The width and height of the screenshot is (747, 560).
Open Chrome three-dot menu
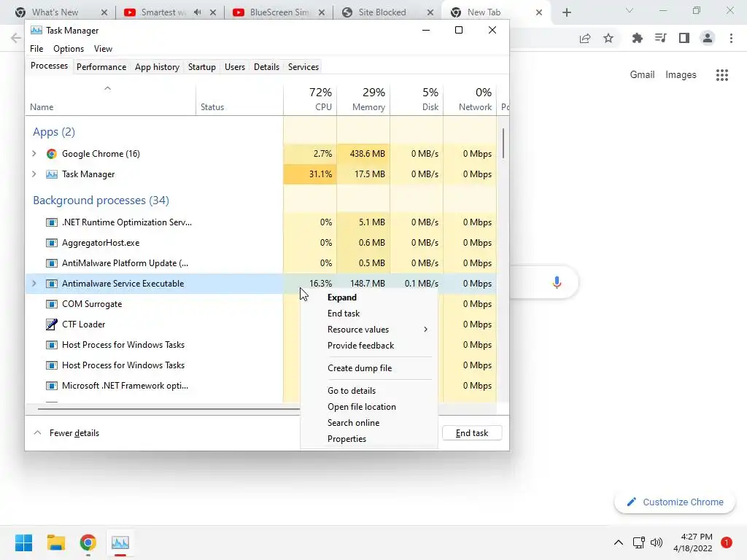tap(731, 38)
